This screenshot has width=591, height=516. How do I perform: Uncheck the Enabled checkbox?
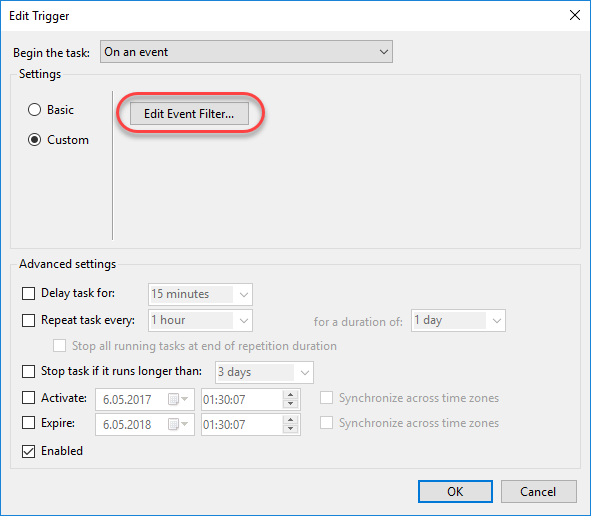coord(28,451)
